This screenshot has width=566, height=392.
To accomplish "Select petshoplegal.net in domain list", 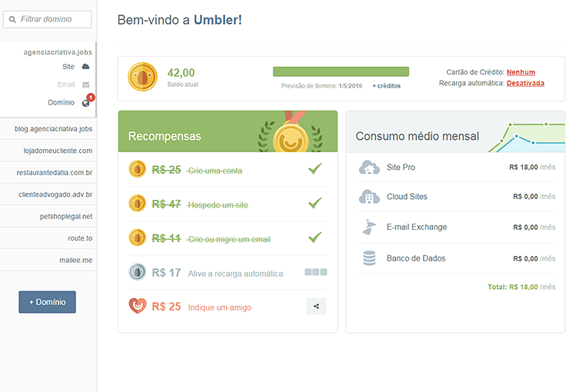I will coord(48,217).
